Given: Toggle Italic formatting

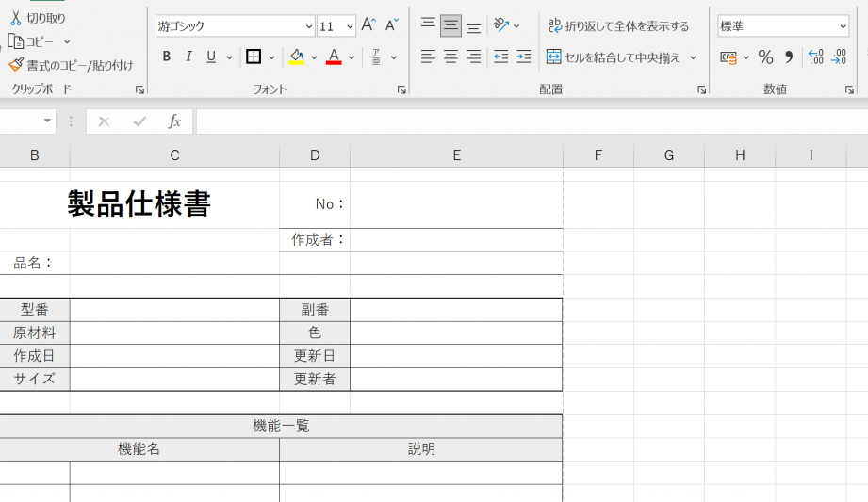Looking at the screenshot, I should pyautogui.click(x=188, y=57).
